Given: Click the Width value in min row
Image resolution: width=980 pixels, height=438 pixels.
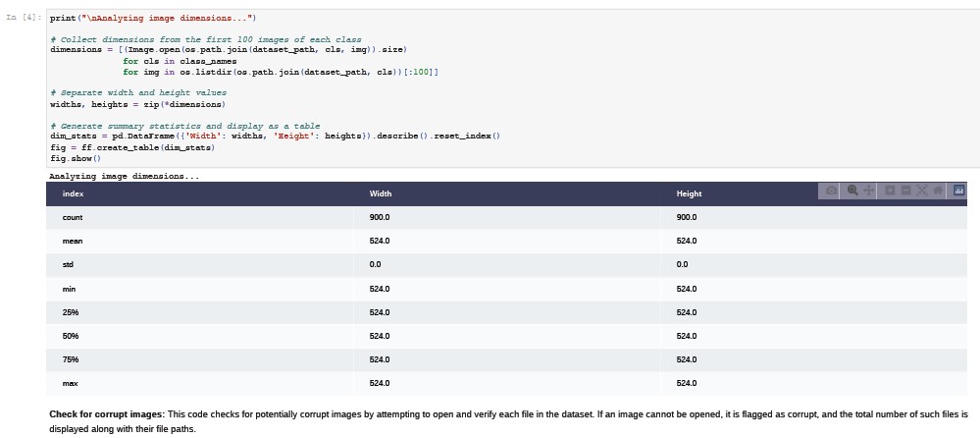Looking at the screenshot, I should tap(380, 289).
